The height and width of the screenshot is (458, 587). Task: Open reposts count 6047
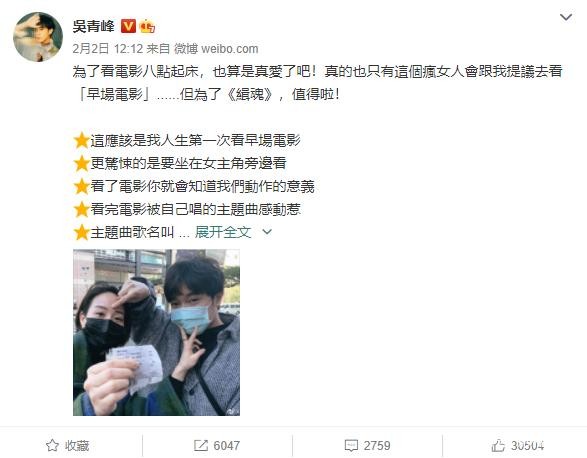(x=226, y=446)
